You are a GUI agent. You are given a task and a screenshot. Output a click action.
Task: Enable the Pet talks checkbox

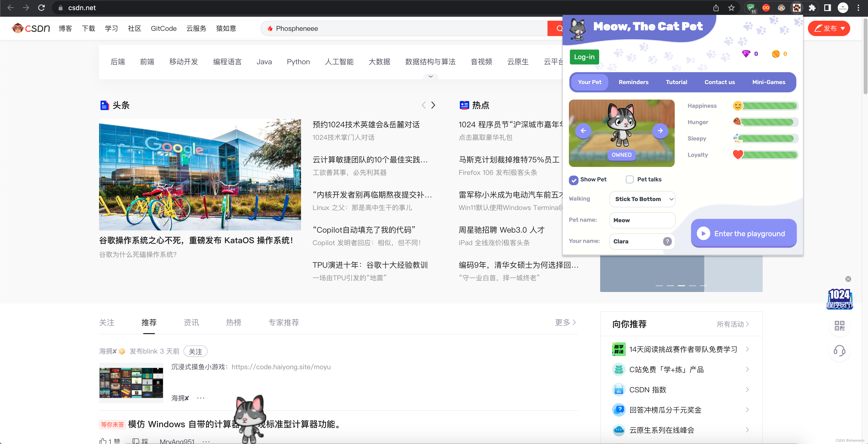click(629, 180)
